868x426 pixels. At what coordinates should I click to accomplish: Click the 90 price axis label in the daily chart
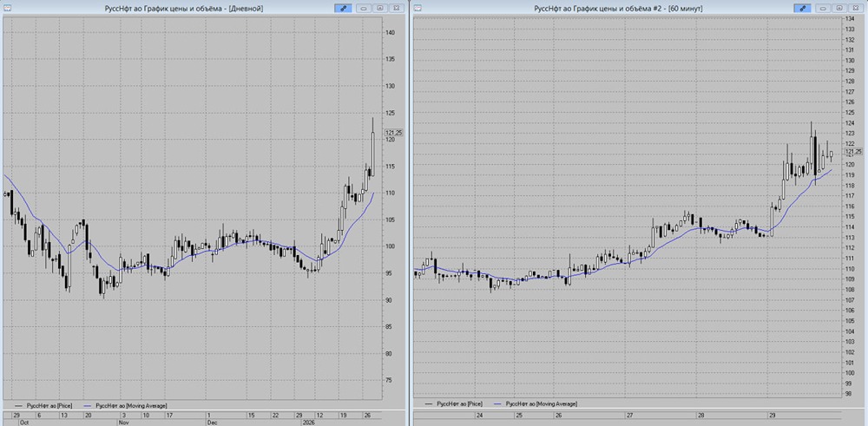[390, 300]
